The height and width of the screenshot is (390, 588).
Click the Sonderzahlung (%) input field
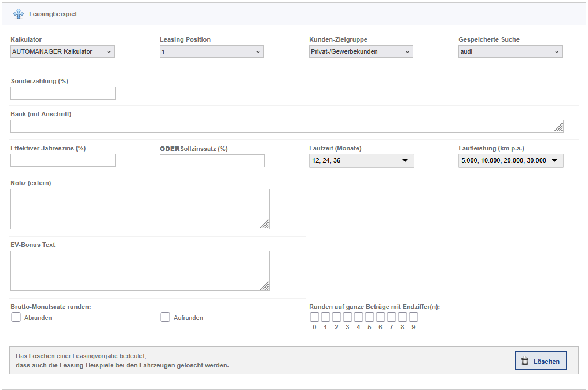pyautogui.click(x=63, y=93)
